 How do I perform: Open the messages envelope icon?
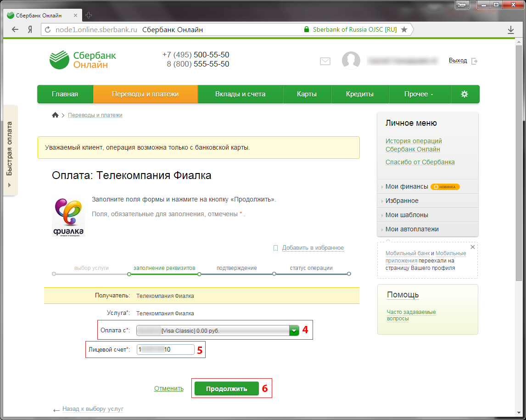pos(325,61)
